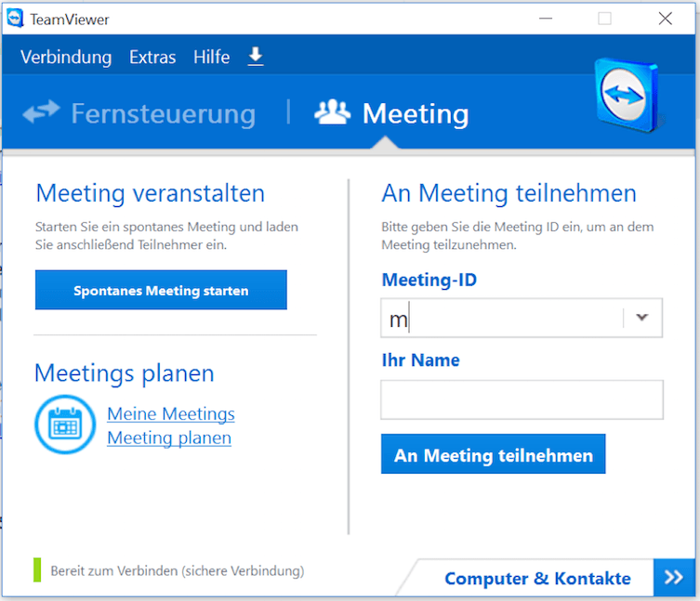Click the Meeting veranstalten heading
700x601 pixels.
[x=150, y=193]
